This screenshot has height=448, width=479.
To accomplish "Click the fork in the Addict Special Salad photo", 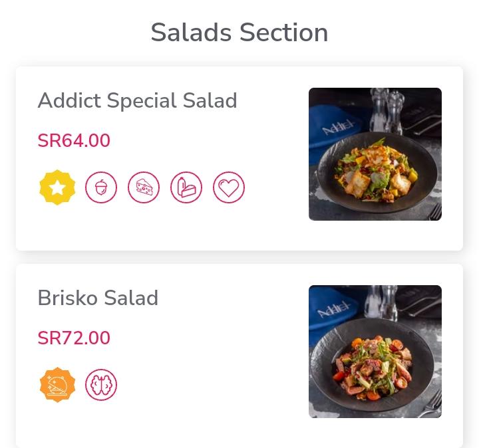I will coord(436,211).
